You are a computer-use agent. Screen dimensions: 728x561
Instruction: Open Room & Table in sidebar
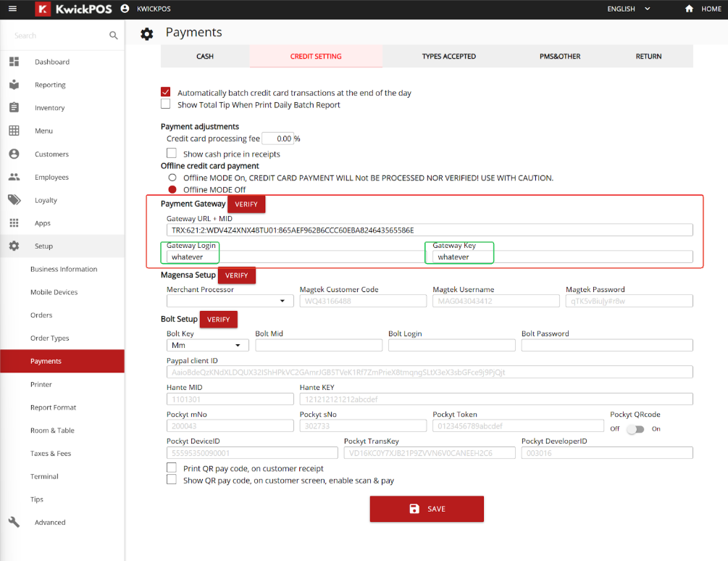coord(52,431)
